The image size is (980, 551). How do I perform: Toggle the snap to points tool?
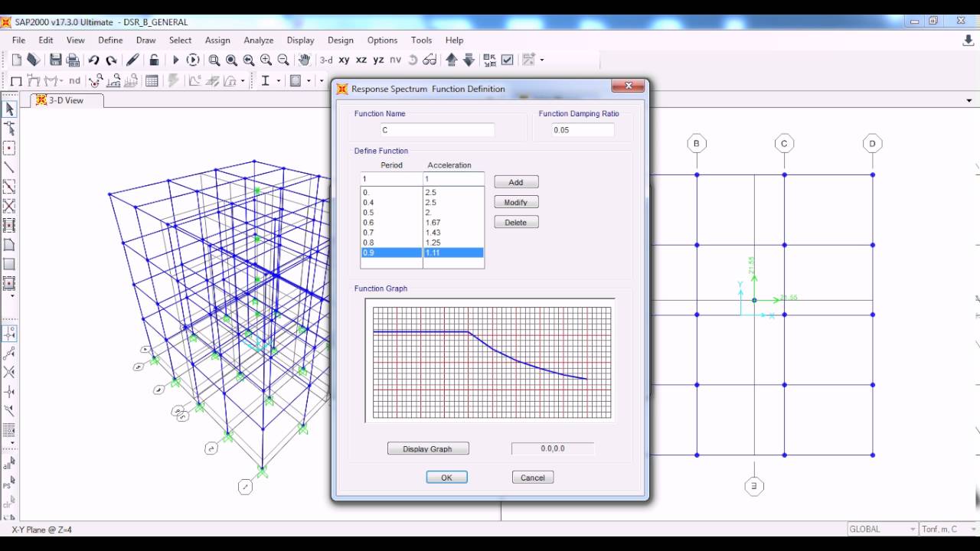tap(9, 334)
